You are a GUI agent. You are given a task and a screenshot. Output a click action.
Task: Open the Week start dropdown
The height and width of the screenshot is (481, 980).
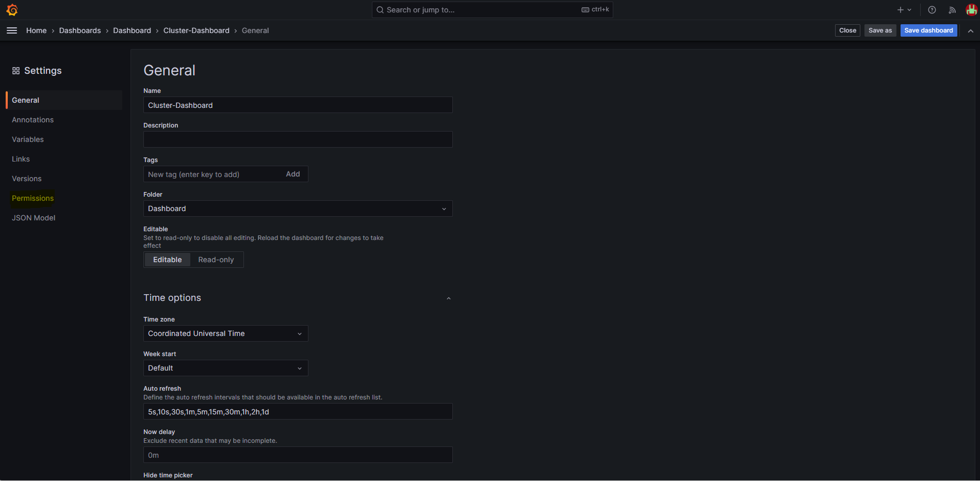tap(225, 368)
